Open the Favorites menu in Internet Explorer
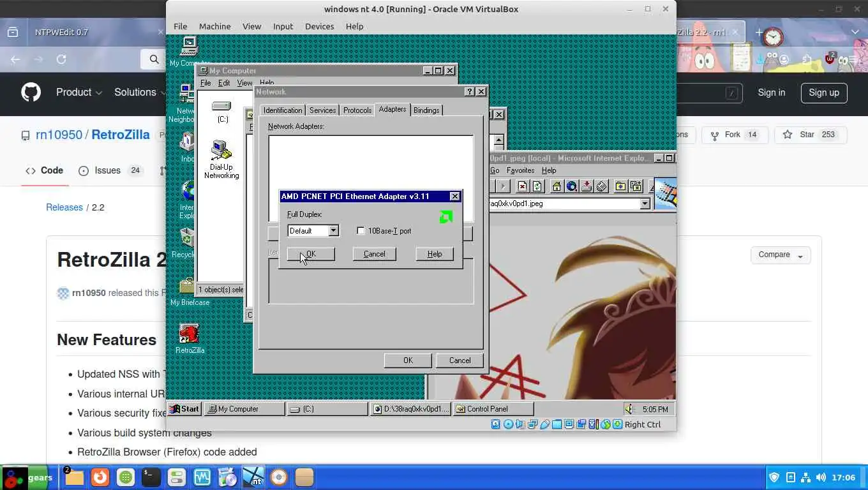 (520, 170)
